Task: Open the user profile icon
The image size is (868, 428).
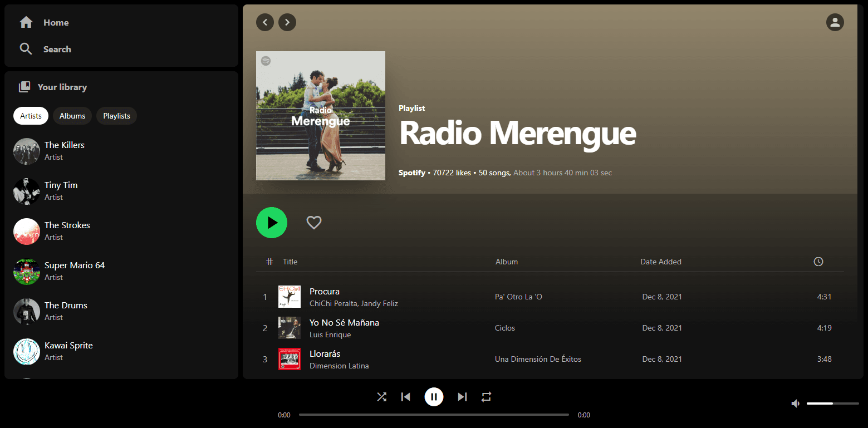Action: [x=835, y=22]
